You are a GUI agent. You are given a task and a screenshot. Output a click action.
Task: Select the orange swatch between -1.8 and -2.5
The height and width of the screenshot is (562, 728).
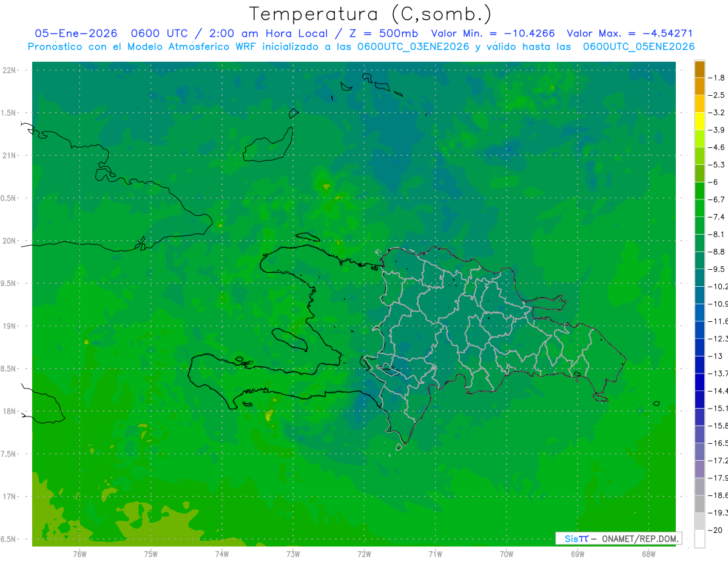pyautogui.click(x=699, y=86)
